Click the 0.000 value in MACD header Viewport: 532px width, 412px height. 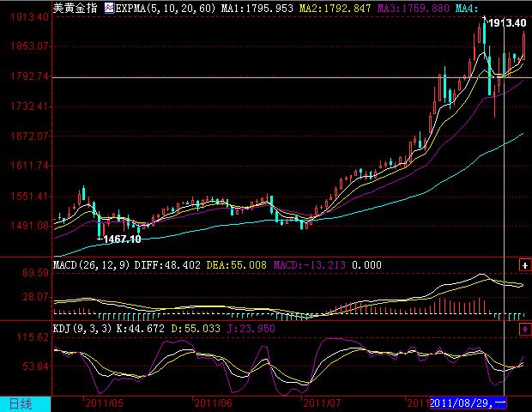coord(366,265)
